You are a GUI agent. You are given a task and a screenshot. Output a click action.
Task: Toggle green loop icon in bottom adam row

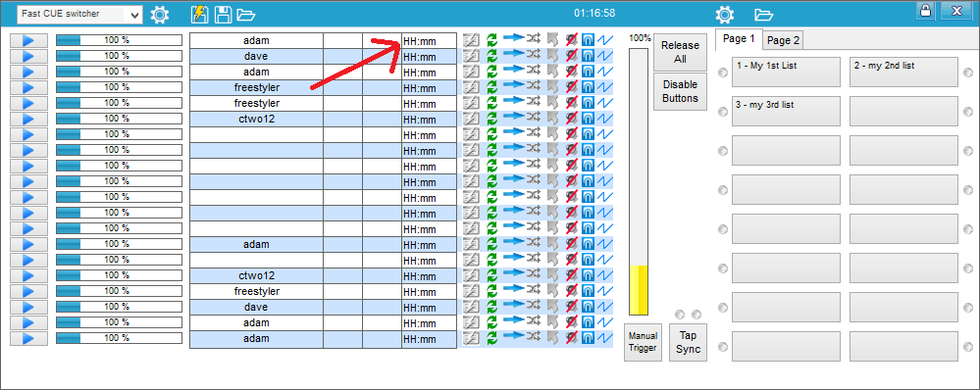click(x=491, y=338)
